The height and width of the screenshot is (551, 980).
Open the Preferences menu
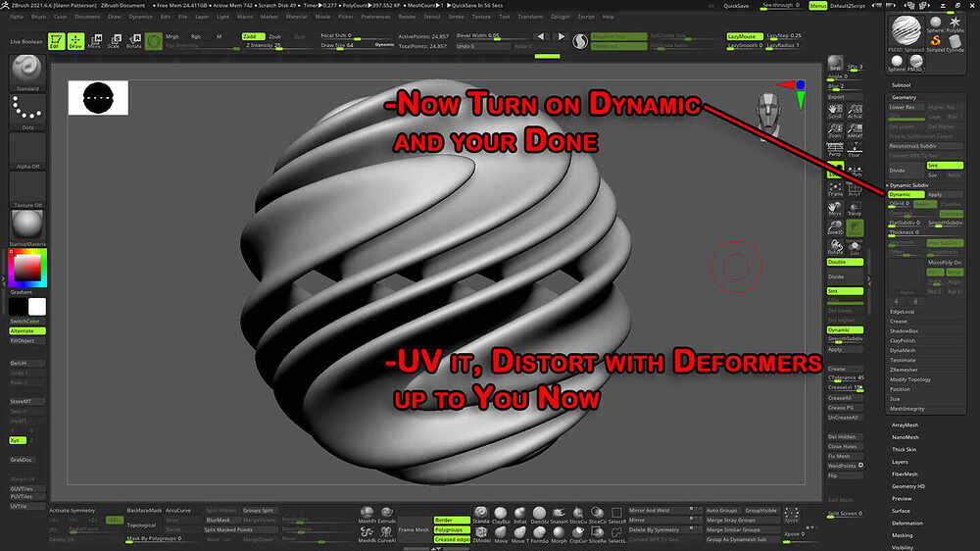tap(375, 17)
